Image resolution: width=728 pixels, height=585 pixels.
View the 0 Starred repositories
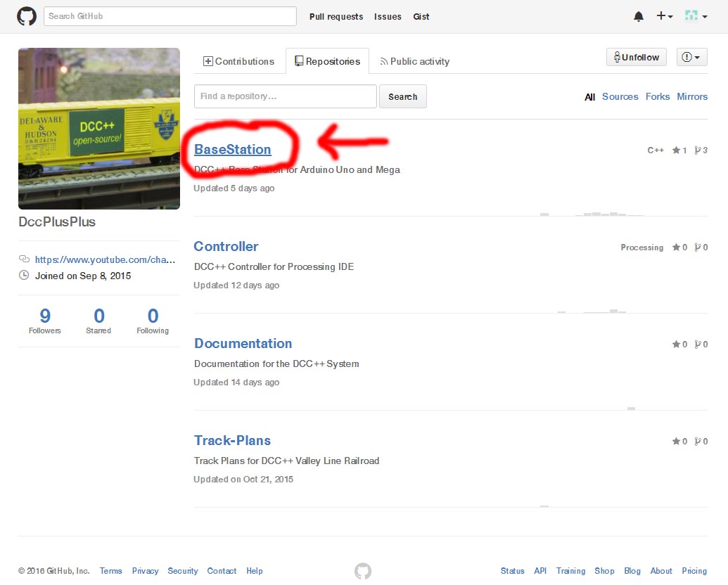(x=98, y=321)
